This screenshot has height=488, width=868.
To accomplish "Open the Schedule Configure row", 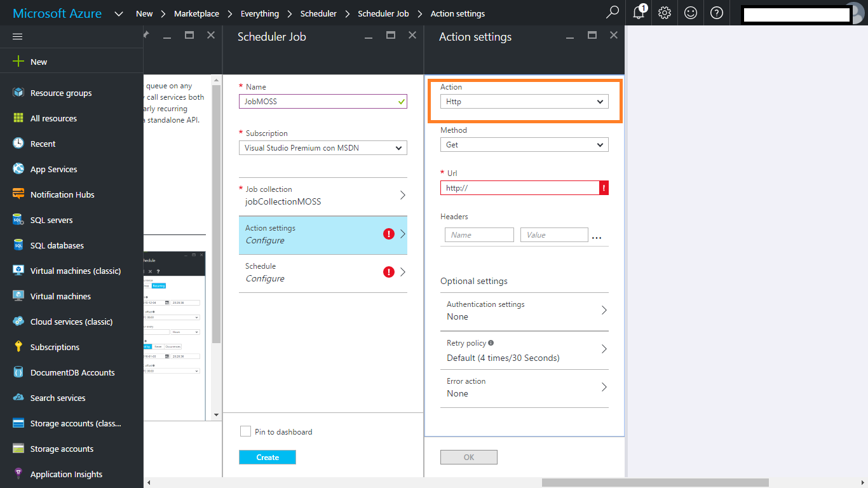I will point(323,273).
